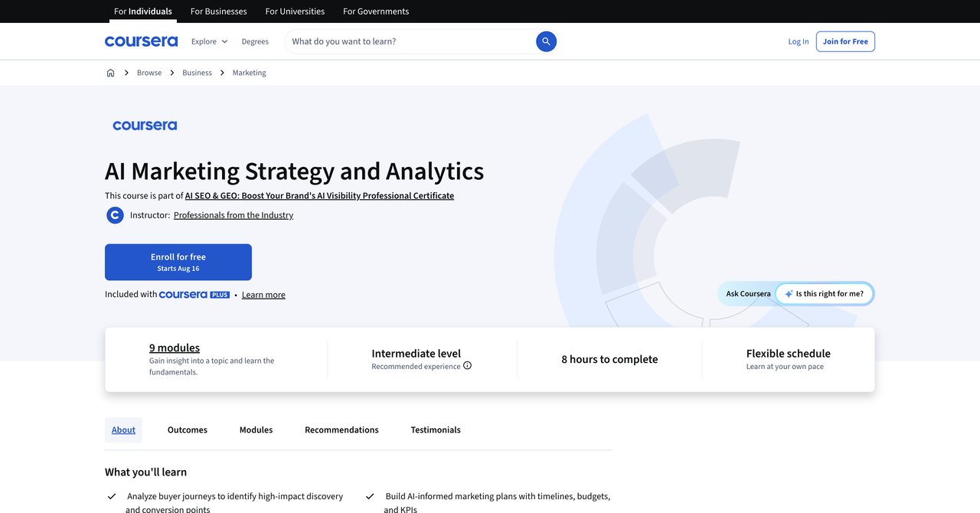Open the AI SEO & GEO Professional Certificate link

pyautogui.click(x=319, y=195)
